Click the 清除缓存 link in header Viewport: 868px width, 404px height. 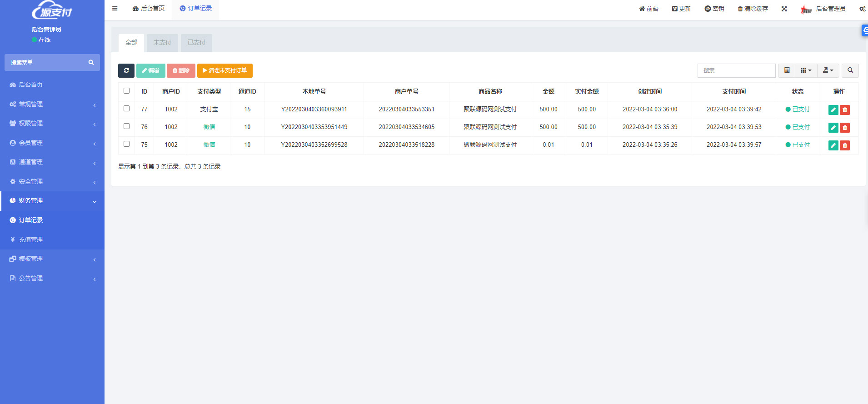click(x=753, y=9)
